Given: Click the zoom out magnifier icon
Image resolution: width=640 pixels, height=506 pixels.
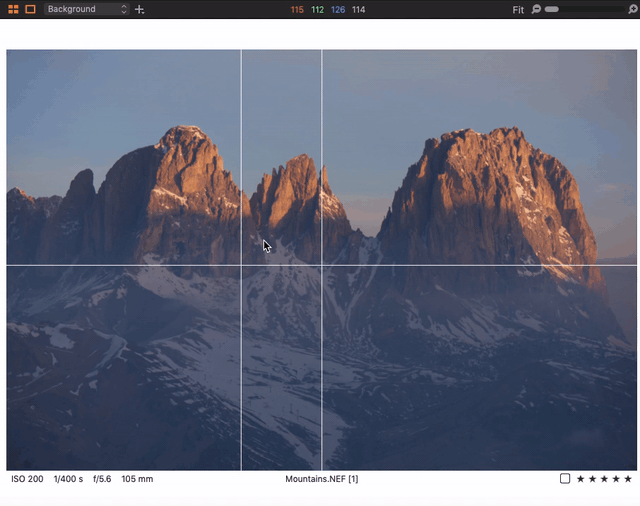Looking at the screenshot, I should [x=536, y=9].
